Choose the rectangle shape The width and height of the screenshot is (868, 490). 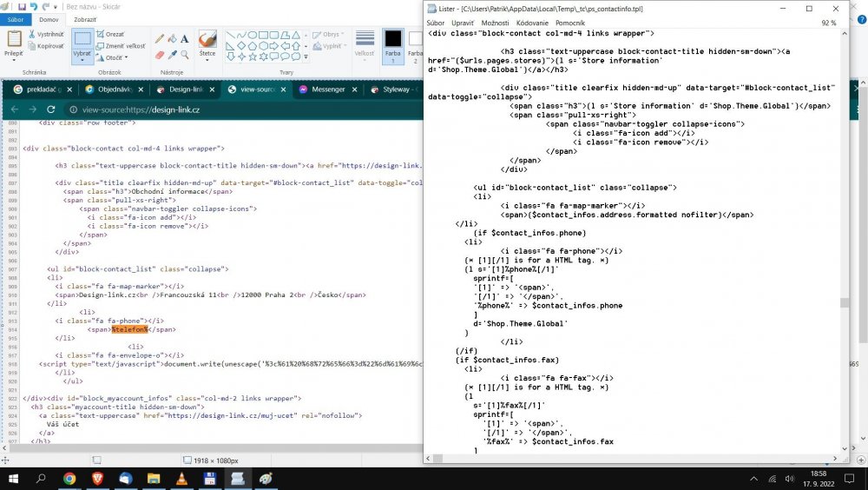pos(264,35)
